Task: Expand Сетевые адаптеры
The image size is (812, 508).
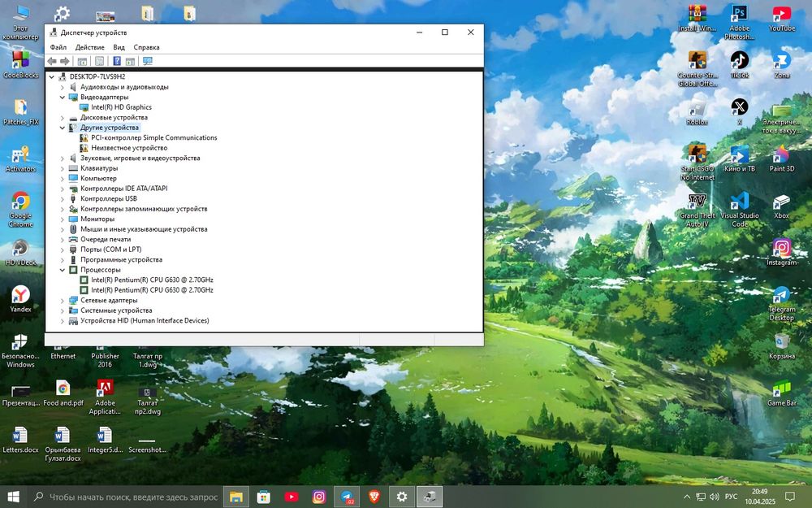Action: pos(63,300)
